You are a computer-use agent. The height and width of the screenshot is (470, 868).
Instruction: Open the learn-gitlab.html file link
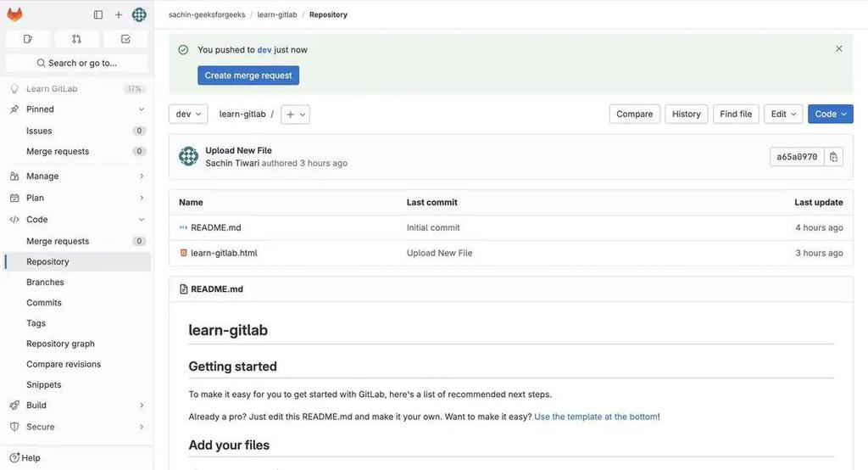224,253
